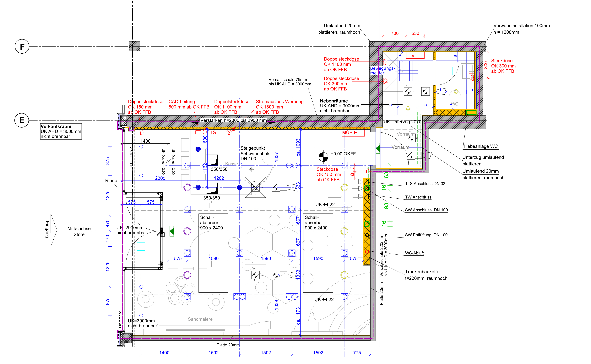Select the vertical Mietgrenze label
This screenshot has width=591, height=364.
click(x=120, y=319)
